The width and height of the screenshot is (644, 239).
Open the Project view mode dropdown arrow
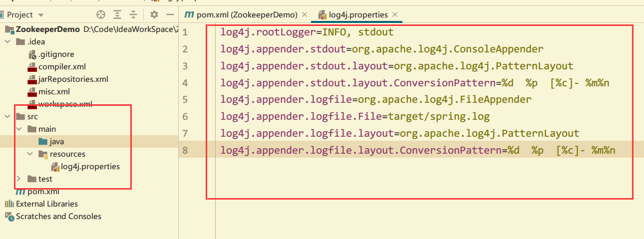pyautogui.click(x=41, y=15)
